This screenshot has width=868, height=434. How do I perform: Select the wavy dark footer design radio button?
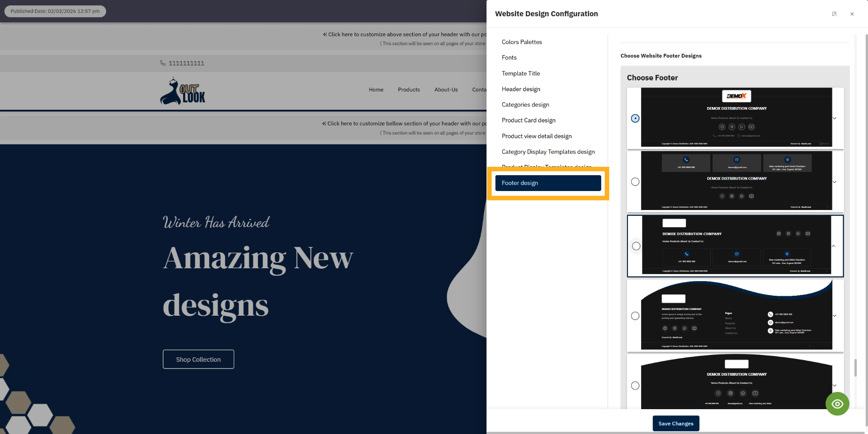tap(635, 316)
